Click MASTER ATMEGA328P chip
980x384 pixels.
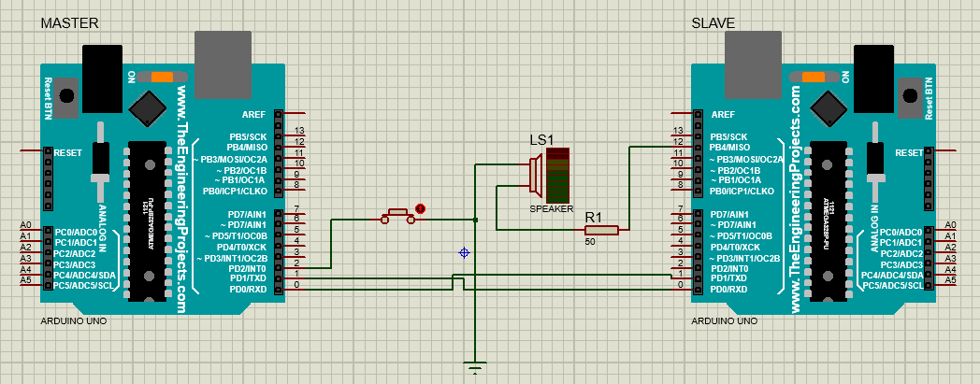pyautogui.click(x=149, y=221)
